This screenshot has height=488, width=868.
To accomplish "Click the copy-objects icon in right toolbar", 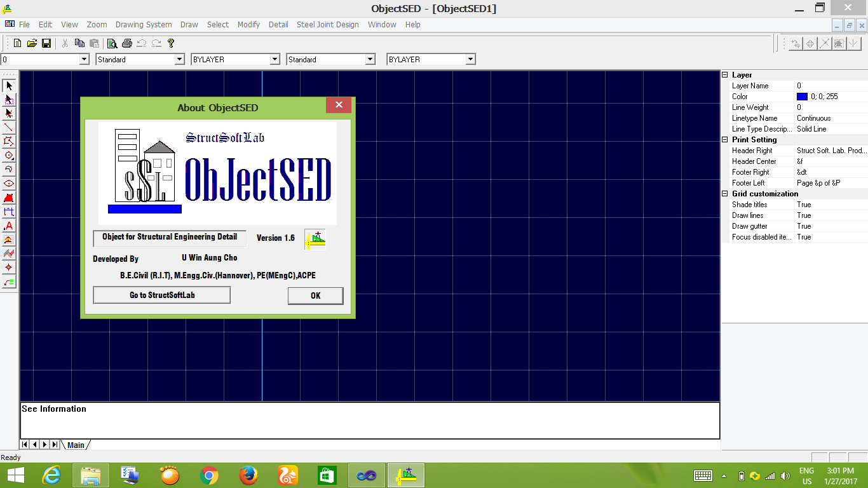I will (796, 43).
